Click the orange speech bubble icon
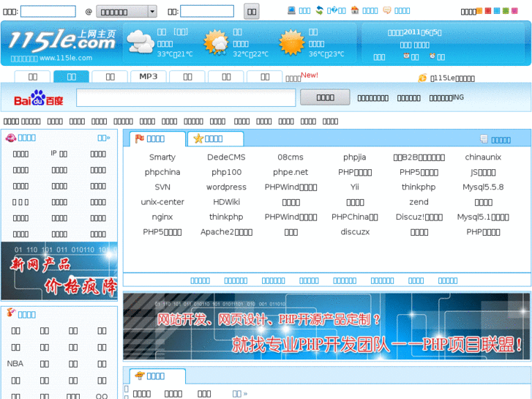 pyautogui.click(x=387, y=10)
